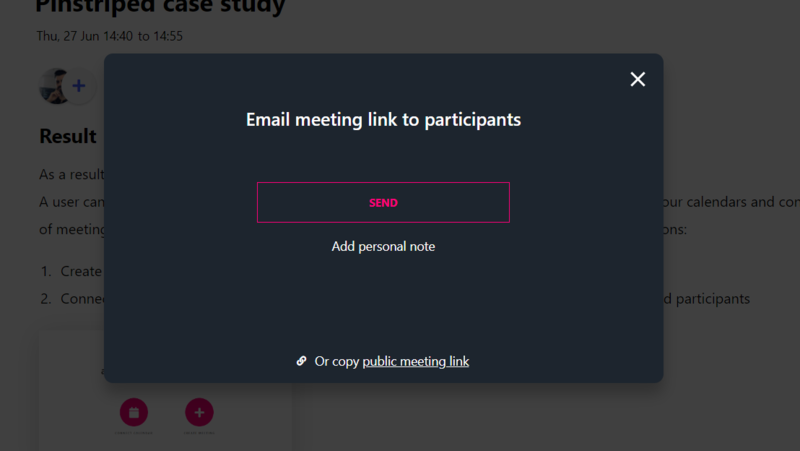The image size is (800, 451).
Task: Copy the public meeting link
Action: click(415, 361)
